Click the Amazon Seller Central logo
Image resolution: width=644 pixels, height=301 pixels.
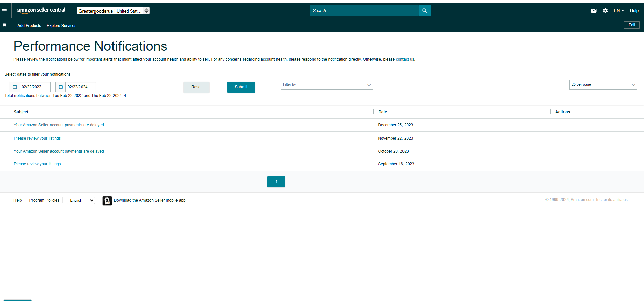(x=41, y=10)
